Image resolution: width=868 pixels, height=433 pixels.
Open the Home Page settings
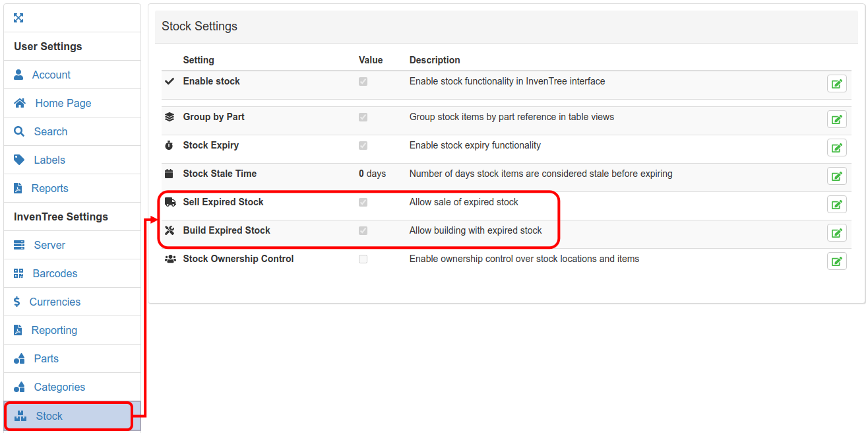[x=63, y=104]
